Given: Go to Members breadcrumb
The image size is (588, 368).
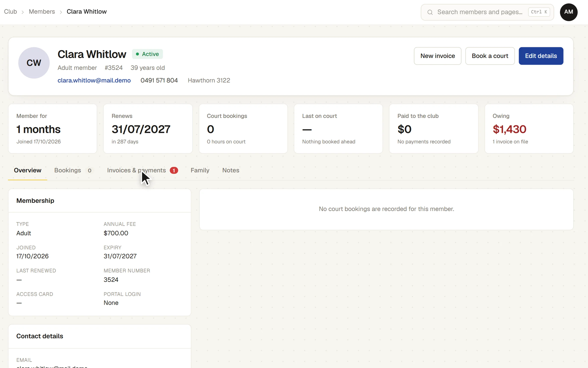Looking at the screenshot, I should click(42, 12).
